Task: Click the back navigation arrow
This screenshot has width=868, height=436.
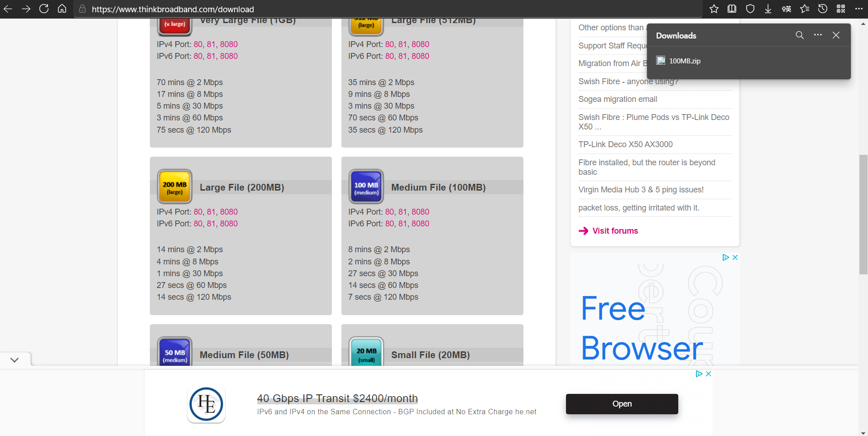Action: (x=8, y=9)
